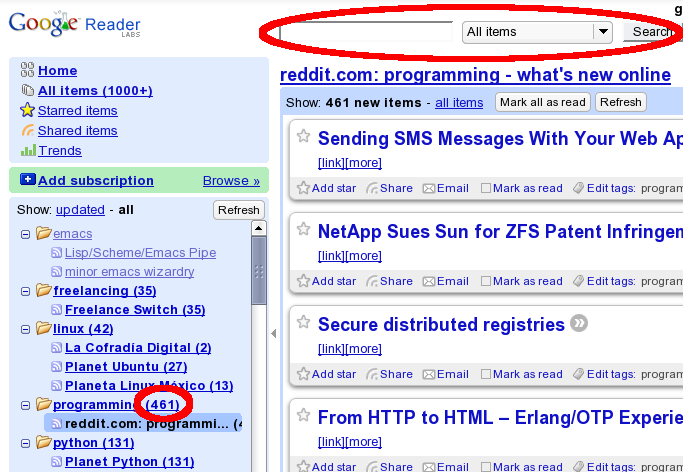Star the Secure distributed registries headline

(304, 322)
